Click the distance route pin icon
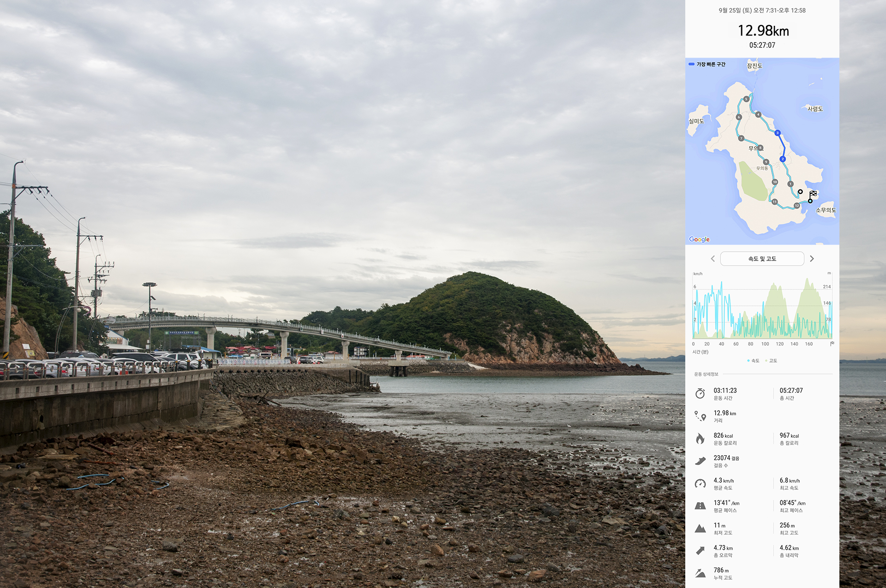 click(x=700, y=416)
